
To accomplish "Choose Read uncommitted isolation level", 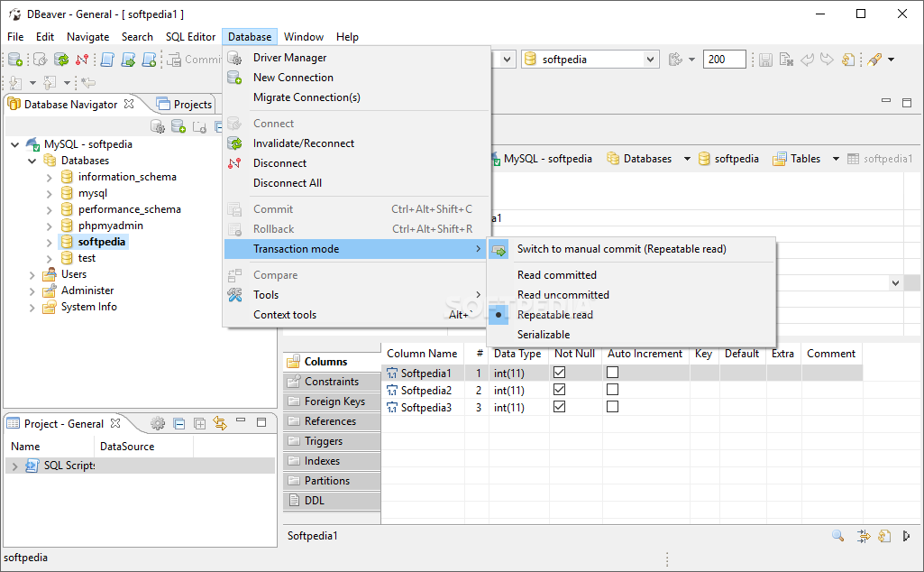I will pyautogui.click(x=630, y=295).
